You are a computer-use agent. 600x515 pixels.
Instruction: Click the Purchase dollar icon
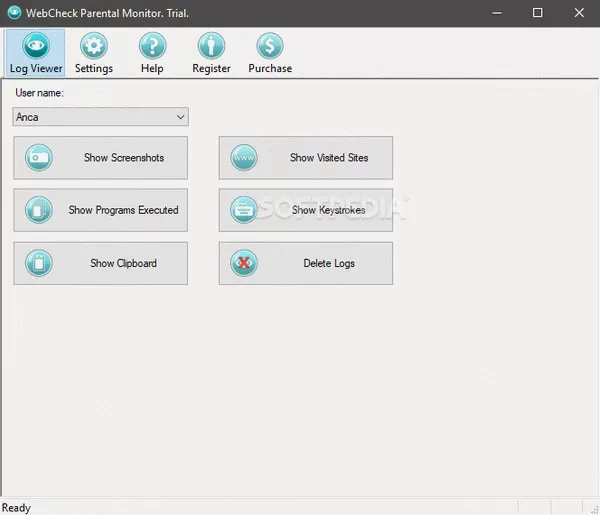(270, 46)
